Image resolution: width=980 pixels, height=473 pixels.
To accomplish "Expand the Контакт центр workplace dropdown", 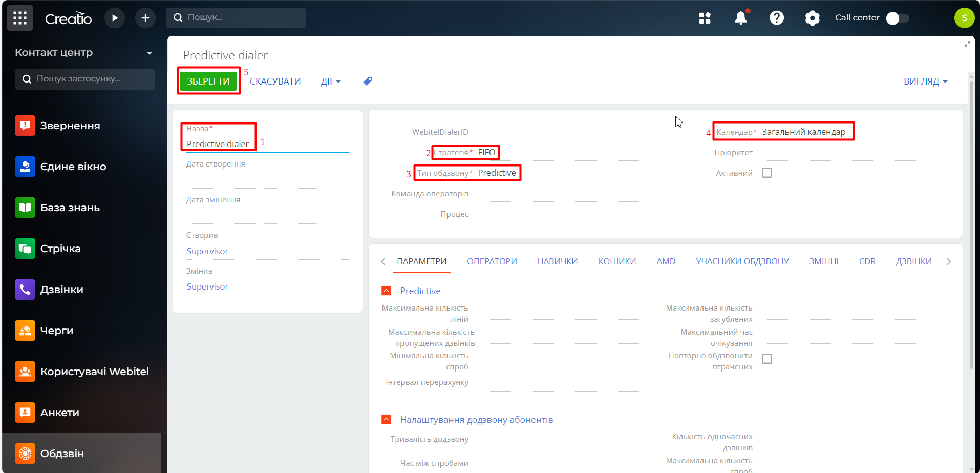I will 150,53.
